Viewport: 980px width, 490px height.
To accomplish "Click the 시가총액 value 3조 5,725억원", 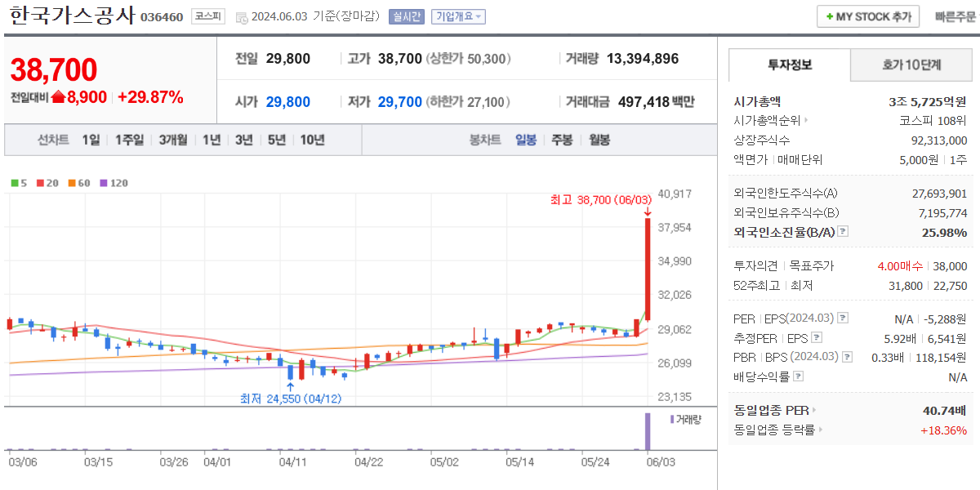I will tap(928, 101).
